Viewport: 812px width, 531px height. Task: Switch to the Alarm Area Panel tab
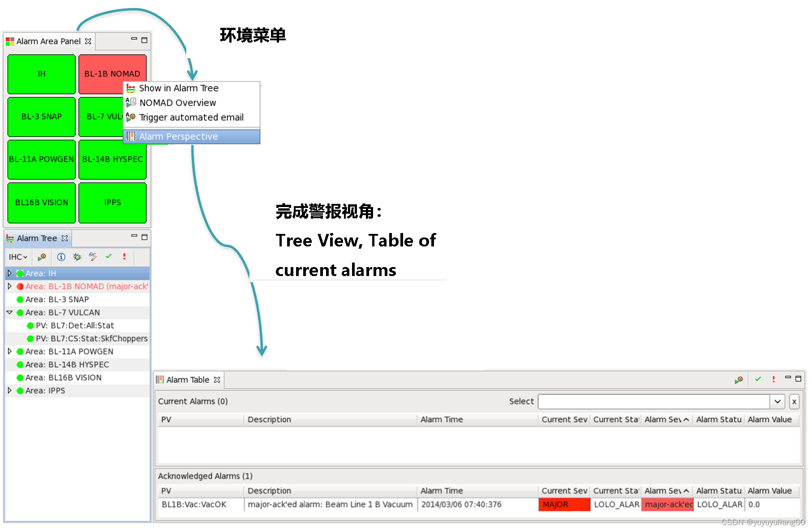pos(48,41)
